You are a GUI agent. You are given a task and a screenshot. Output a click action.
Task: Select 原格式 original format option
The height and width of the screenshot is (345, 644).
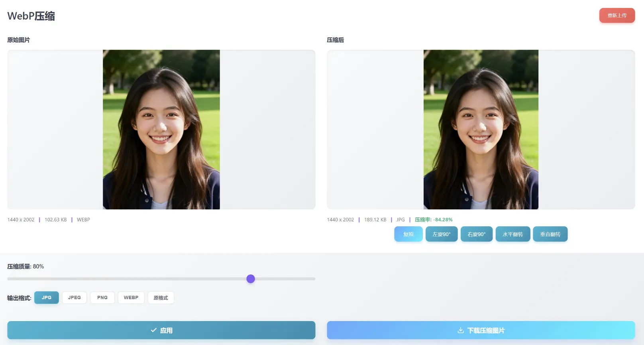pos(161,298)
